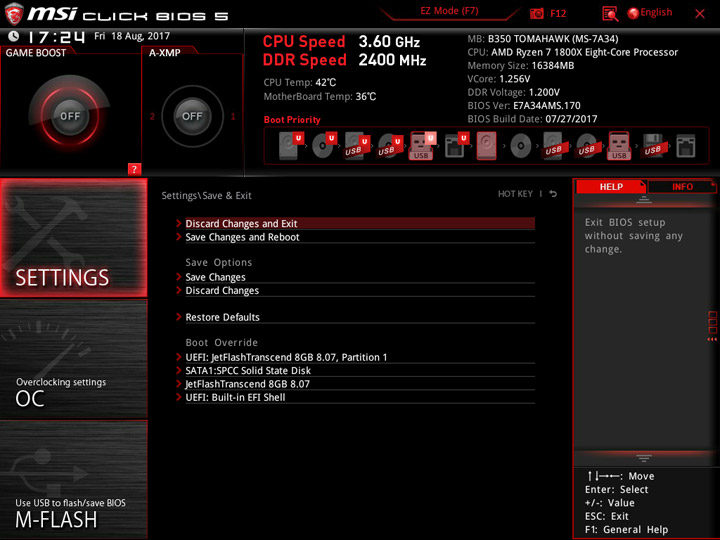Select the UEFI network boot icon
This screenshot has width=720, height=540.
[x=456, y=146]
